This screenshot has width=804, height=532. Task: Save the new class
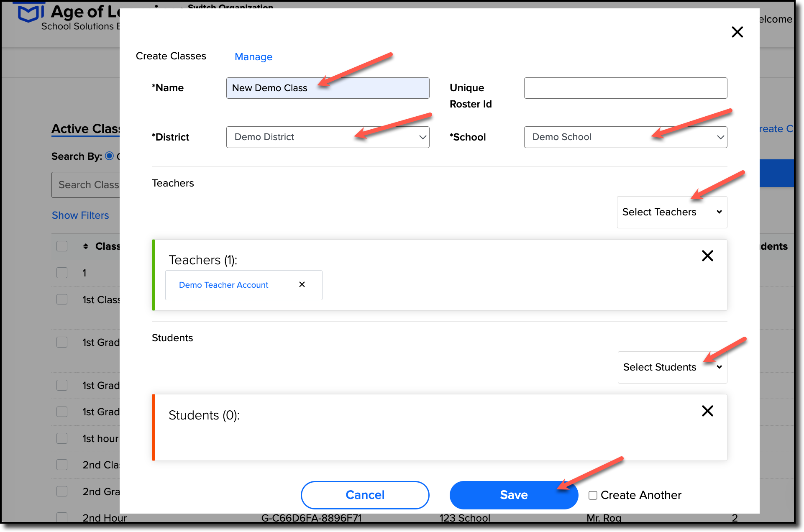[x=514, y=495]
